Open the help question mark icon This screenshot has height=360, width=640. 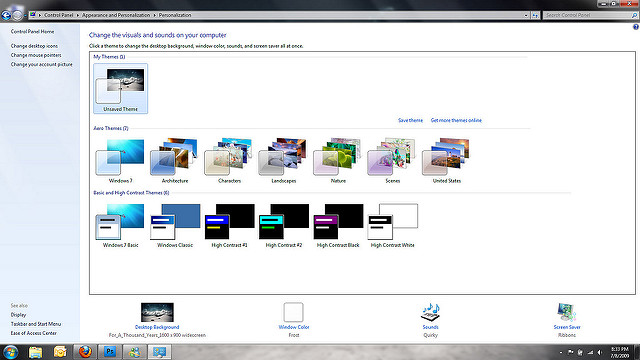(636, 27)
